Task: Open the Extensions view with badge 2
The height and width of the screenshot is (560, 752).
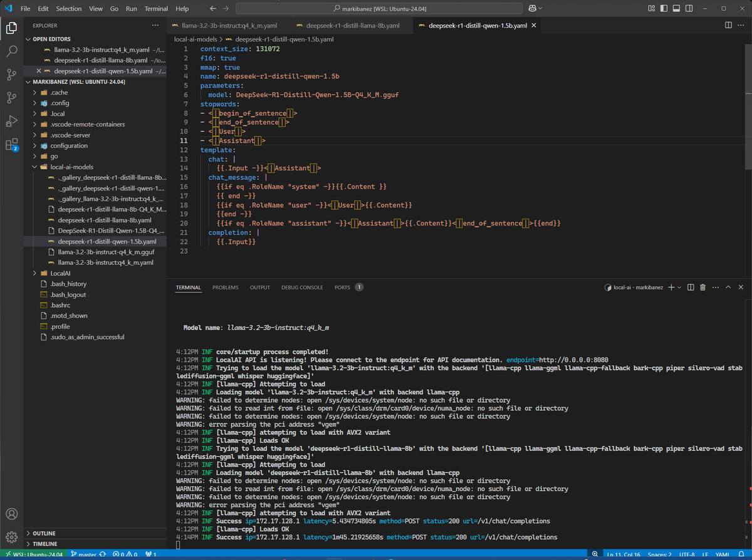Action: coord(11,145)
